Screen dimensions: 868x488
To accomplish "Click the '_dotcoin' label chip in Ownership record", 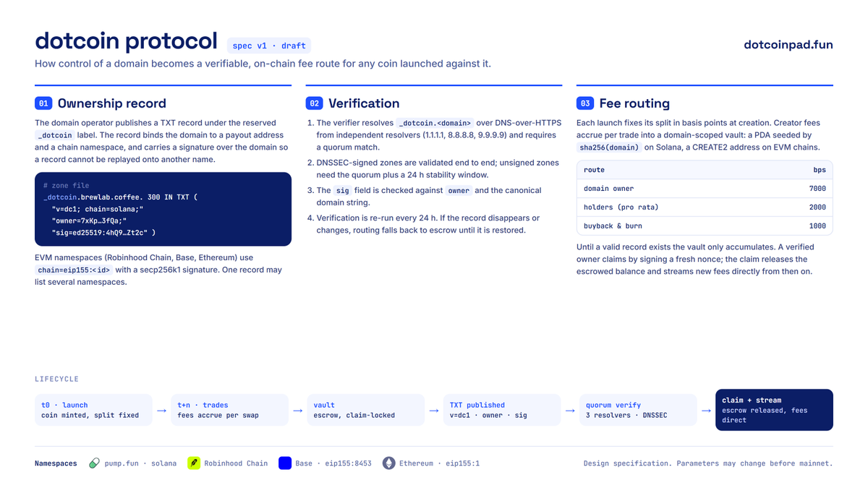I will pyautogui.click(x=54, y=135).
